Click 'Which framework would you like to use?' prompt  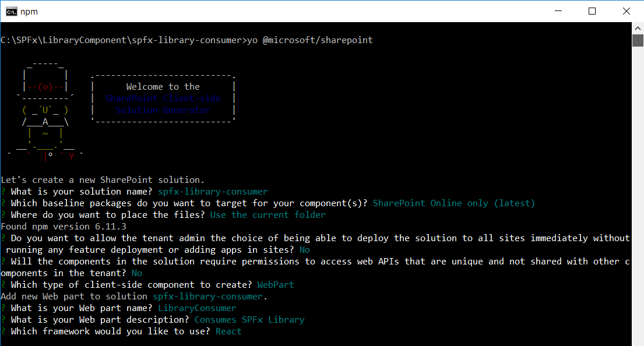coord(111,331)
